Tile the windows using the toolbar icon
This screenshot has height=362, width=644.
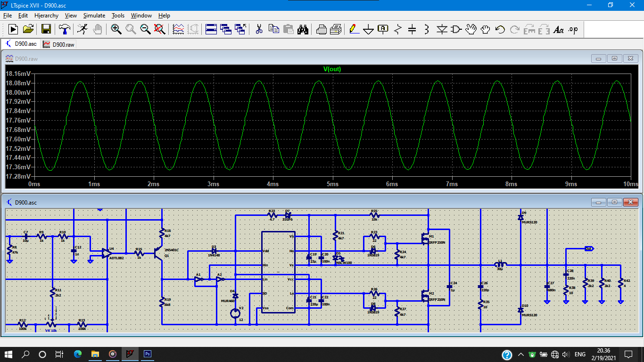[211, 29]
